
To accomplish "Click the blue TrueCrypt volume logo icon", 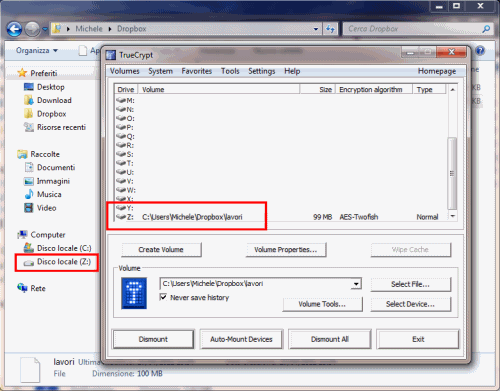I will pyautogui.click(x=134, y=293).
